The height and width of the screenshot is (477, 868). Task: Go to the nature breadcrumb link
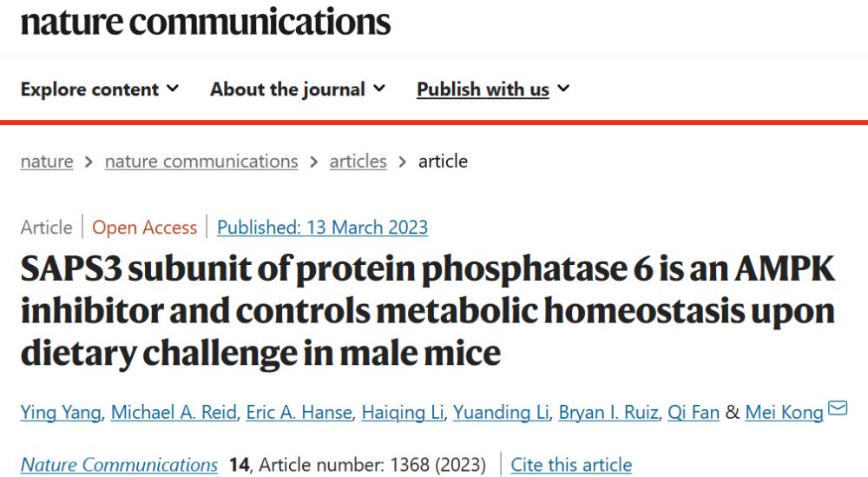tap(47, 162)
